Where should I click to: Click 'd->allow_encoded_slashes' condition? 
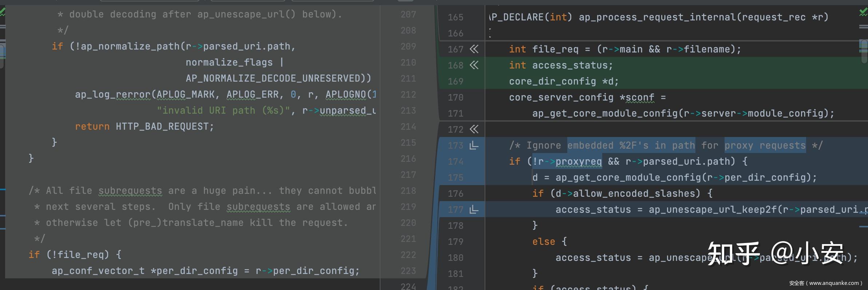pos(625,193)
